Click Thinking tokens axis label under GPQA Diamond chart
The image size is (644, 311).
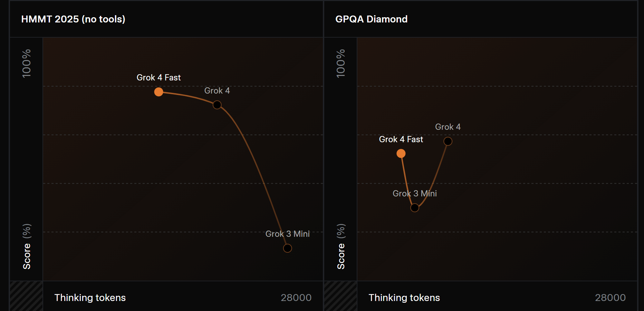tap(404, 298)
